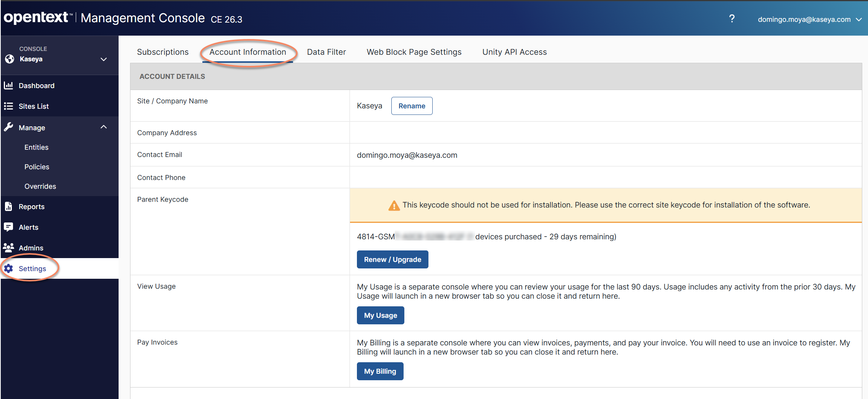
Task: Click the Kaseya console globe icon
Action: click(x=10, y=59)
